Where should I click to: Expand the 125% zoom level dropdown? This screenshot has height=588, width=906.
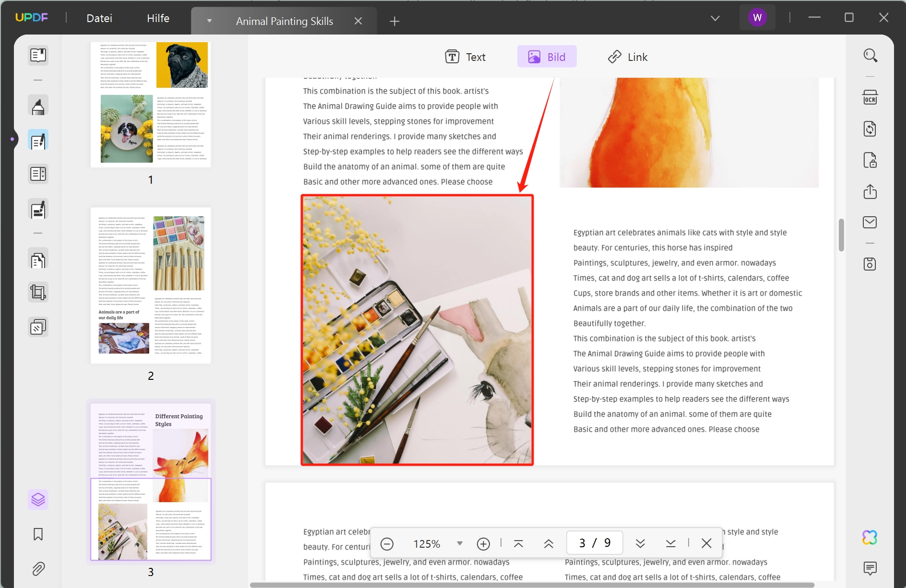(460, 543)
